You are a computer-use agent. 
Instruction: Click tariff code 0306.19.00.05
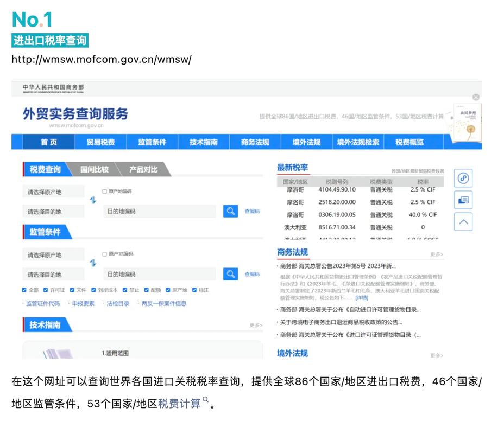pos(337,214)
